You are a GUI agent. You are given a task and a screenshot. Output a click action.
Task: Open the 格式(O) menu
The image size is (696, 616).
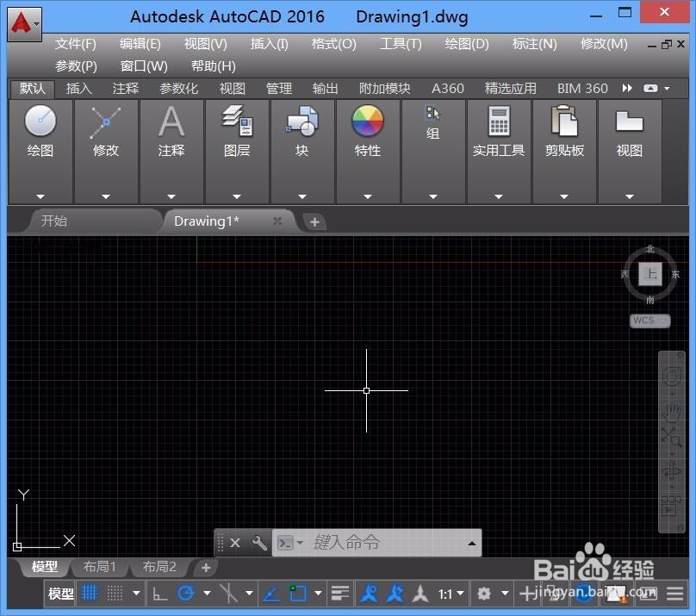[334, 44]
